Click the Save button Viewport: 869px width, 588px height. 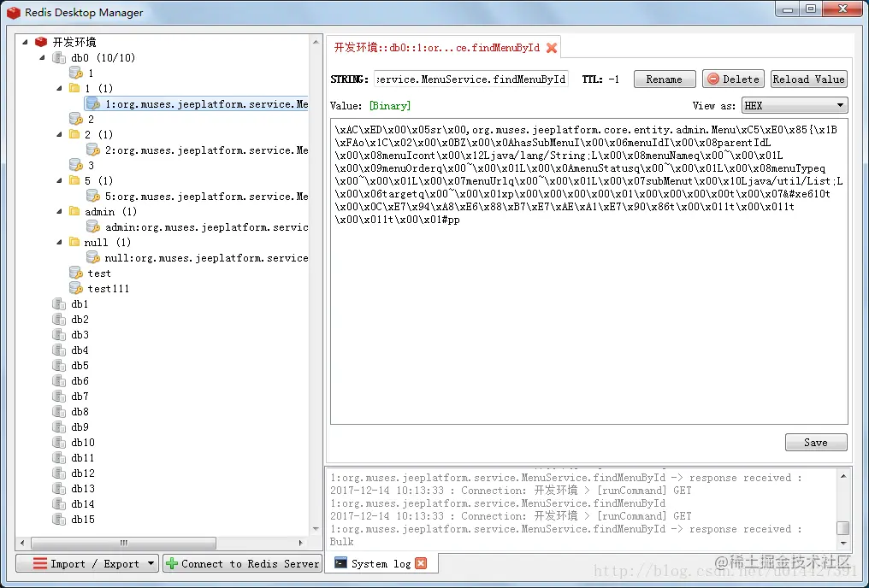tap(816, 443)
